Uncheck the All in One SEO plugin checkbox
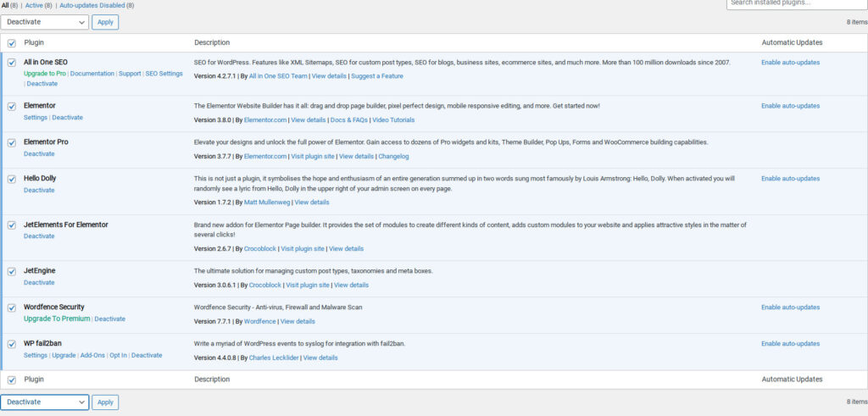Screen dimensions: 868x416 [x=12, y=63]
